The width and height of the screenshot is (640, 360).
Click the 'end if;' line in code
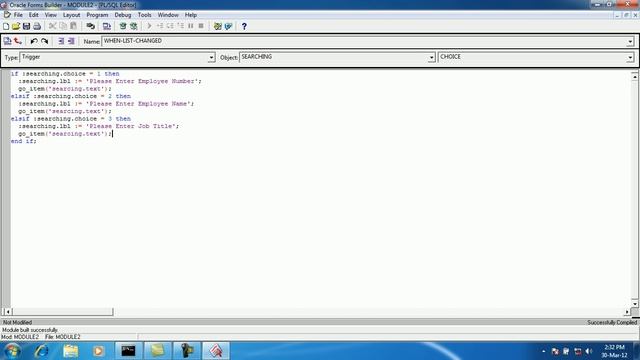click(x=24, y=141)
